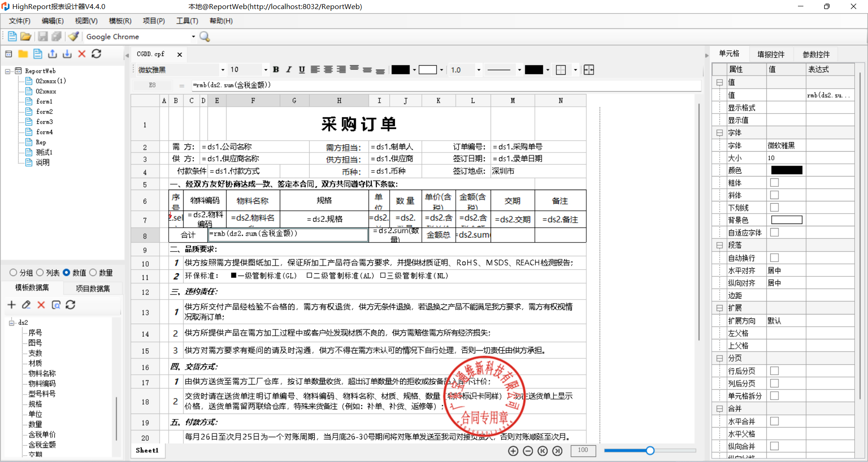Image resolution: width=868 pixels, height=462 pixels.
Task: Align cell text to the right
Action: [341, 70]
